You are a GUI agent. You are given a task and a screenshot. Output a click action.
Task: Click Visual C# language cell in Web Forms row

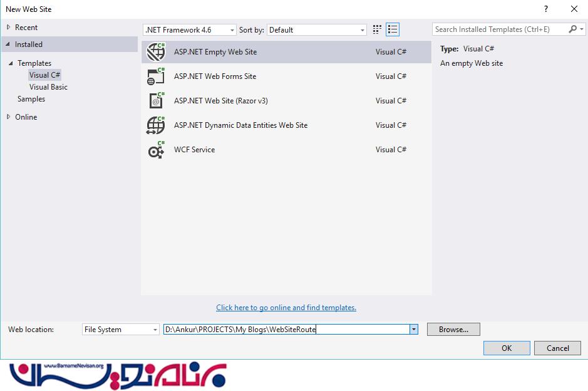click(391, 76)
